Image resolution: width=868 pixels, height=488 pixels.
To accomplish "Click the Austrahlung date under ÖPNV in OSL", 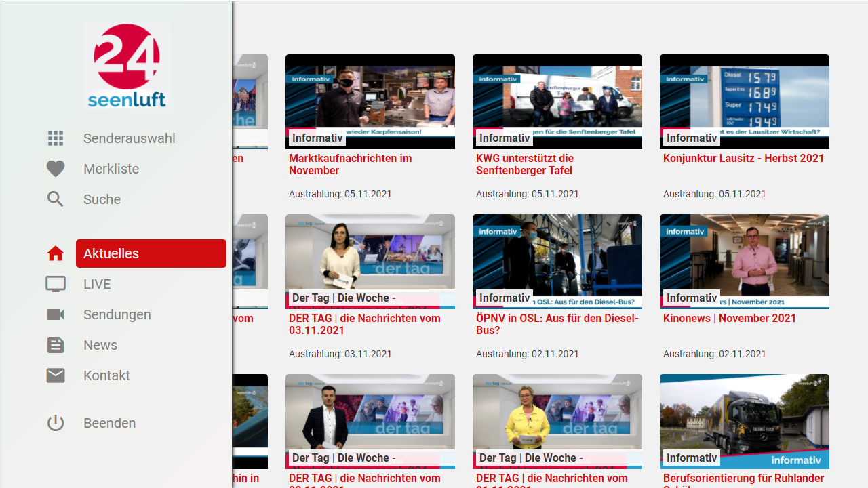I will click(528, 354).
